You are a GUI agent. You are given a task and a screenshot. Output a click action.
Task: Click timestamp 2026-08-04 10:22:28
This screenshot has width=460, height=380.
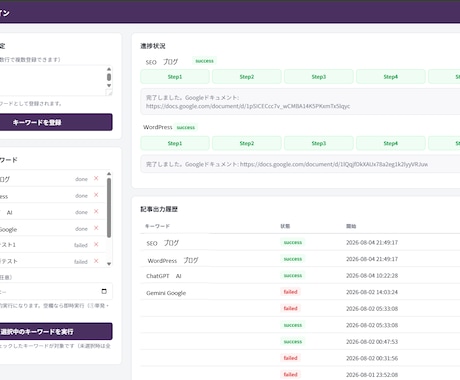coord(372,276)
